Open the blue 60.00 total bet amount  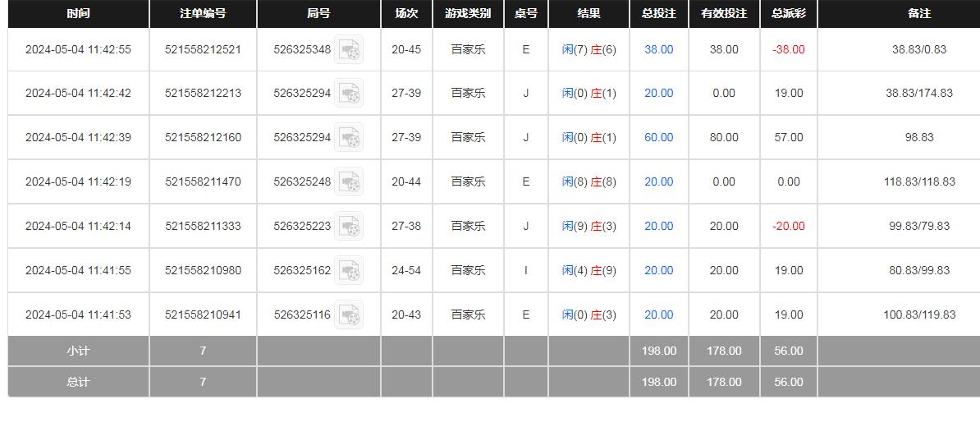tap(658, 138)
